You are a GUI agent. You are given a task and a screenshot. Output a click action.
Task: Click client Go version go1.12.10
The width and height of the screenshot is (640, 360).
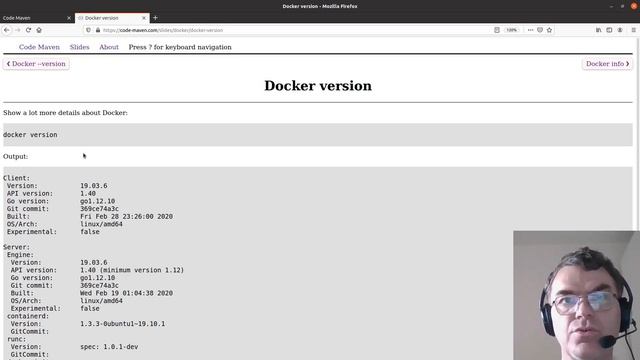98,201
